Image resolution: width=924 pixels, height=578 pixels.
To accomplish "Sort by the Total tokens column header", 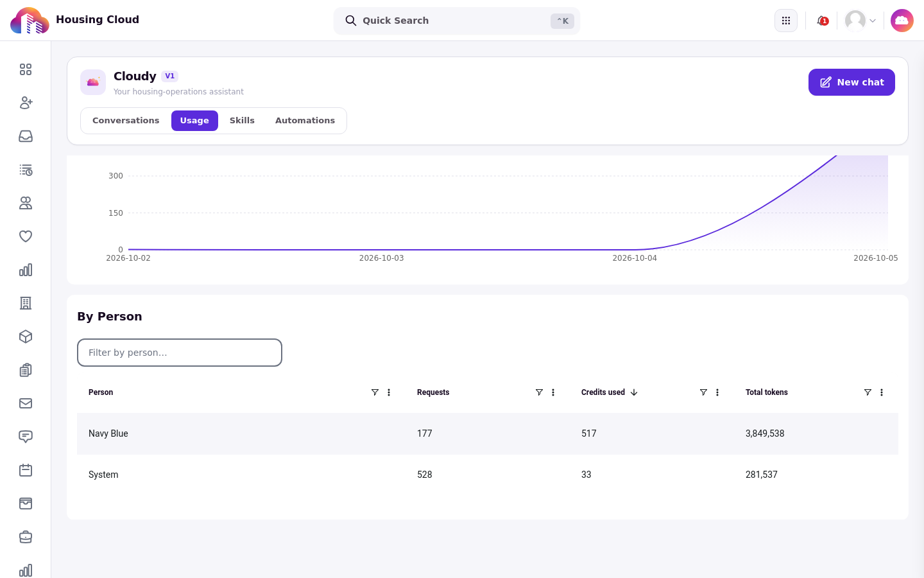I will point(767,392).
